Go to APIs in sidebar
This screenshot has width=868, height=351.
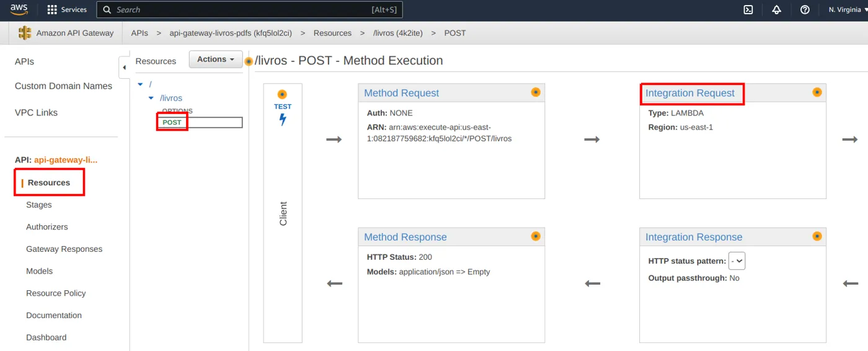point(24,62)
